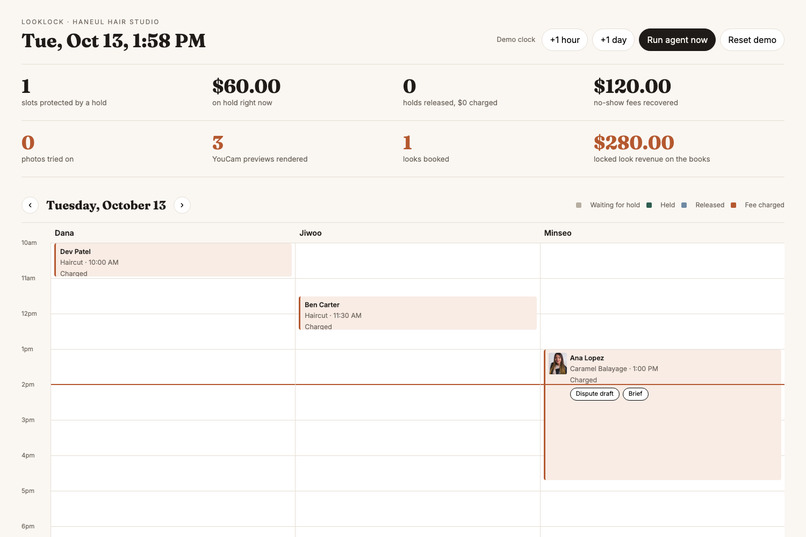Go to previous day with left chevron

30,205
